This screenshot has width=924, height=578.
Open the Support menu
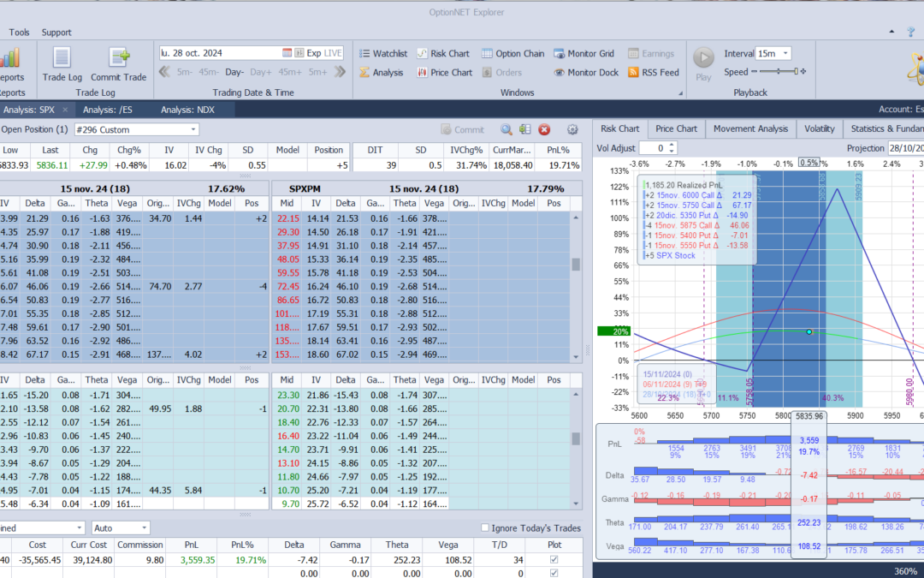pos(56,33)
